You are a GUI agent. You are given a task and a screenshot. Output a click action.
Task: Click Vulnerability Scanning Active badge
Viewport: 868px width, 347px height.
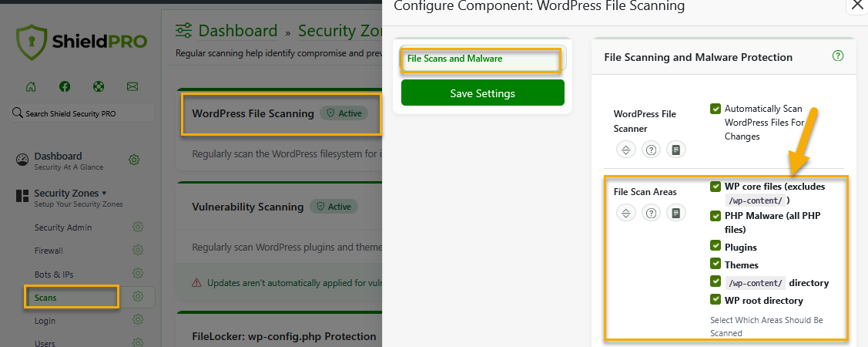coord(334,206)
